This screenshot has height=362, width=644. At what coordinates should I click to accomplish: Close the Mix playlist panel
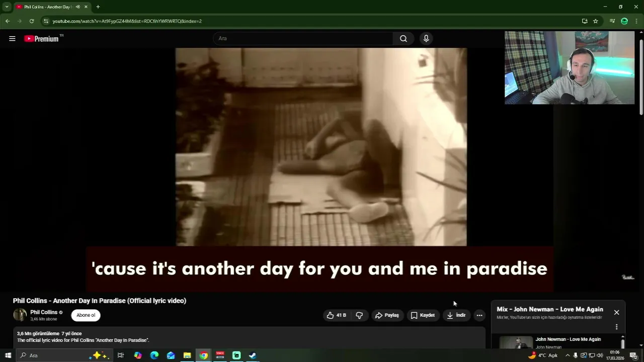(x=616, y=312)
